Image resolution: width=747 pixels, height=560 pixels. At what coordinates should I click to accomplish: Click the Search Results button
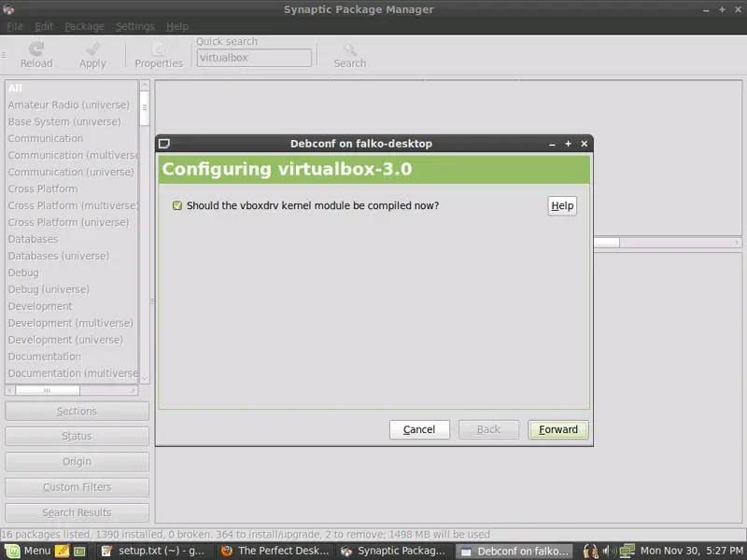coord(77,512)
